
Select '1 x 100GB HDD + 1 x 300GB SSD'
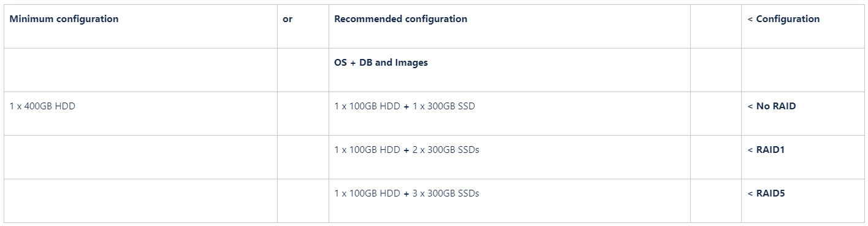coord(509,114)
